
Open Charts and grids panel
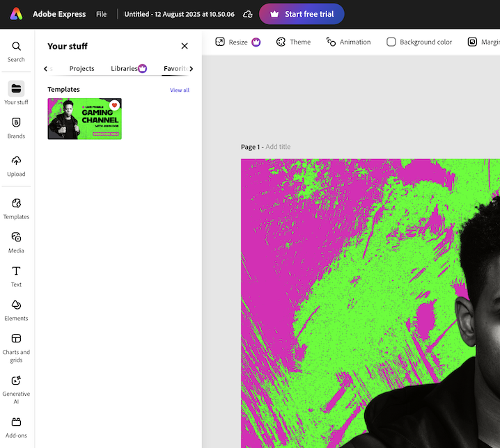(16, 349)
